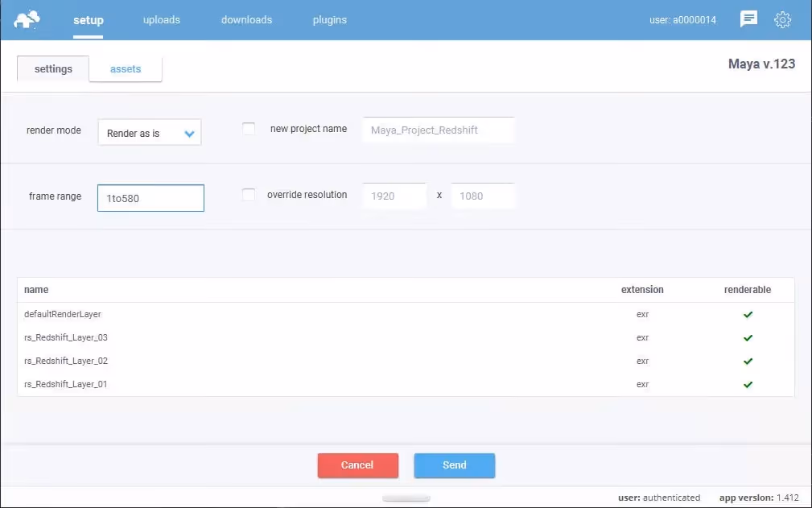Open the render mode dropdown
The width and height of the screenshot is (812, 508).
pos(150,133)
